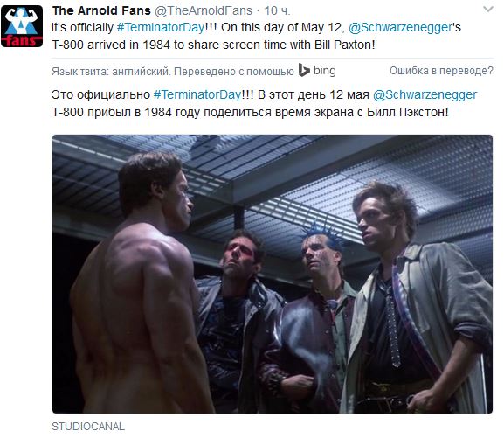Click the original English tweet text body
The height and width of the screenshot is (438, 504).
(256, 36)
